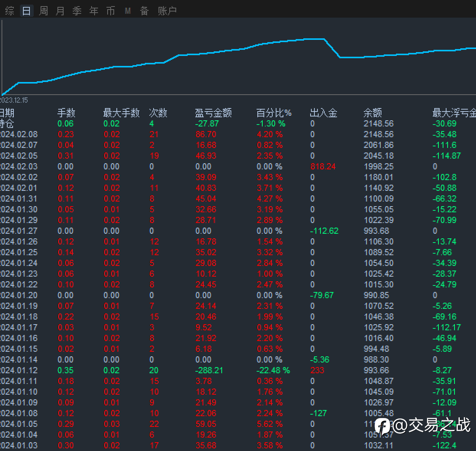476x451 pixels.
Task: Click the 86.70 profit amount
Action: click(x=206, y=134)
